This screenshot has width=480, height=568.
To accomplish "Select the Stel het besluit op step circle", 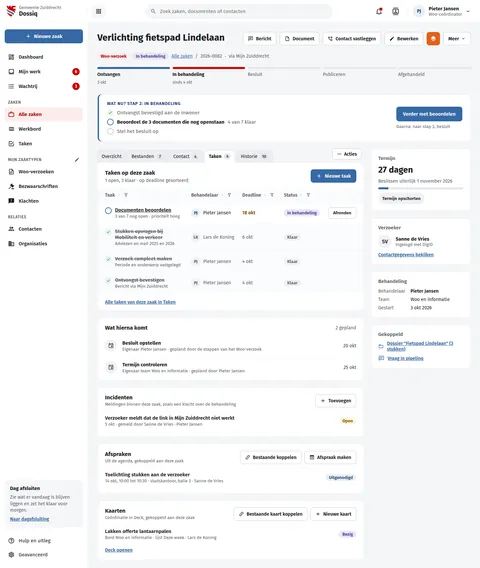I will [x=110, y=131].
